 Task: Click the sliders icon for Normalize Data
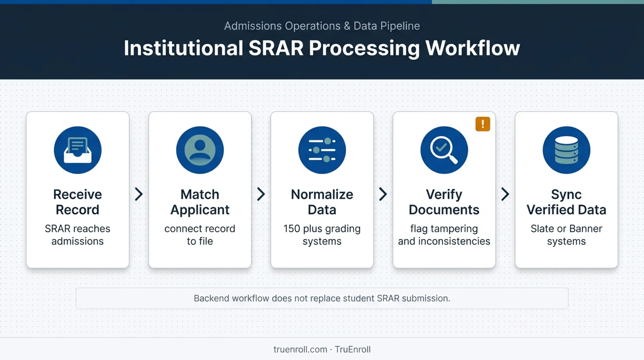[322, 150]
